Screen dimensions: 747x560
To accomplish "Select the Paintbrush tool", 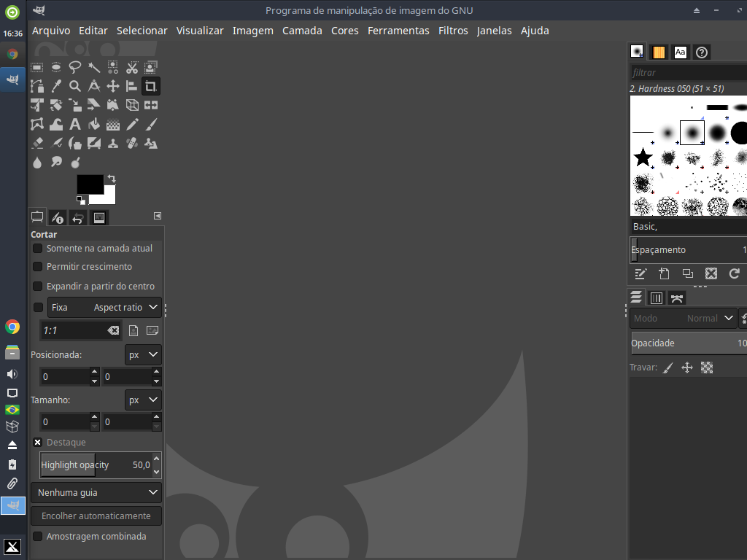I will coord(151,124).
